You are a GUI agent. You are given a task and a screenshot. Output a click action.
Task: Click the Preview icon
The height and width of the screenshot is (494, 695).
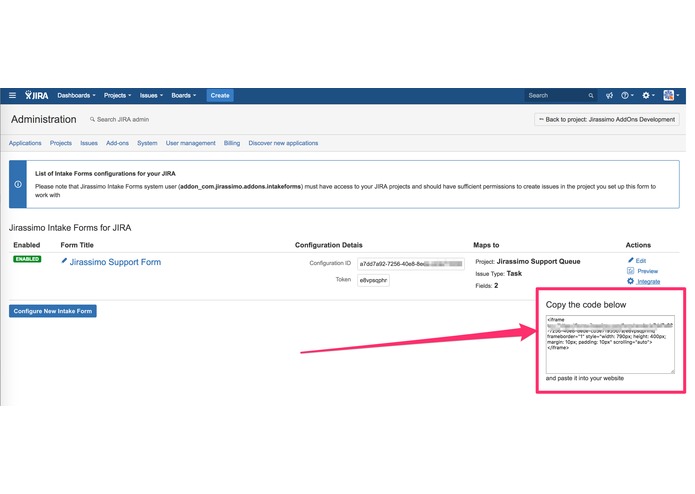pos(630,271)
